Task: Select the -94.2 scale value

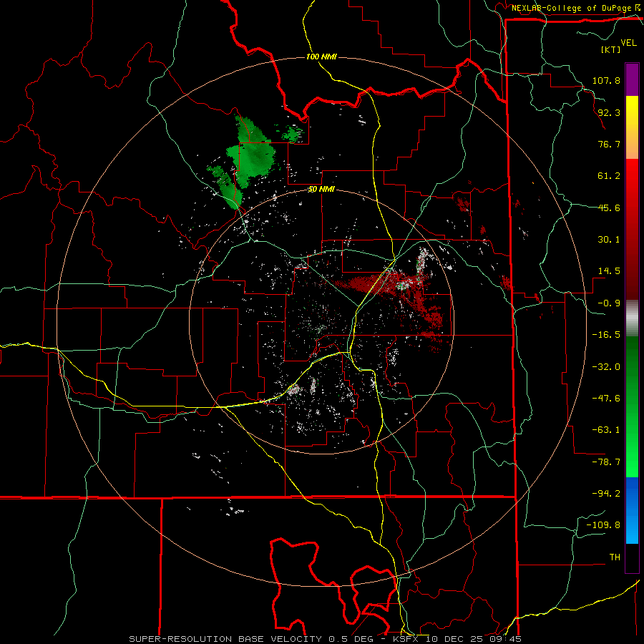Action: 606,494
